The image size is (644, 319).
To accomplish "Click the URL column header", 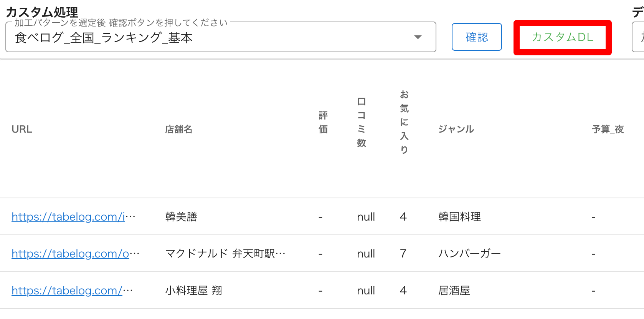I will [22, 129].
